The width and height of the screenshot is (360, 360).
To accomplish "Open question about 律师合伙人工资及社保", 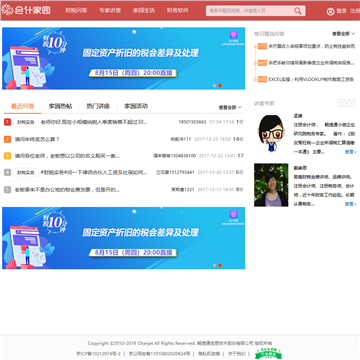I will [x=94, y=173].
